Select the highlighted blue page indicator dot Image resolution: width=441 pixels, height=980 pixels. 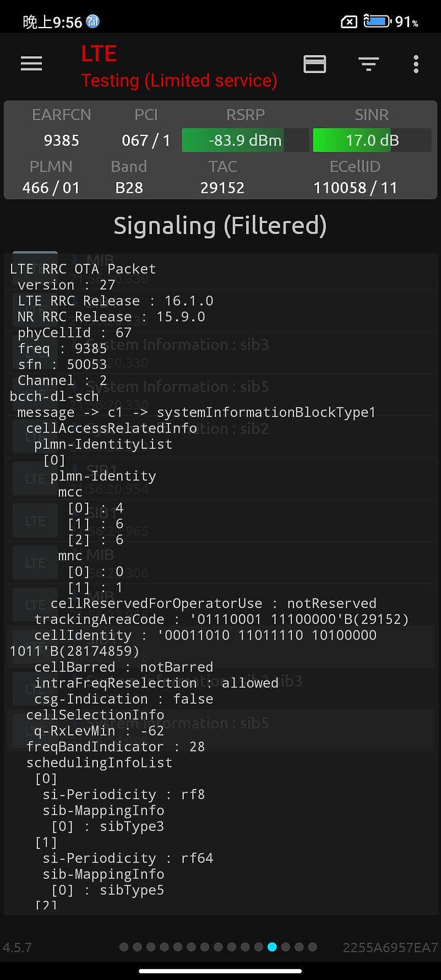[272, 947]
